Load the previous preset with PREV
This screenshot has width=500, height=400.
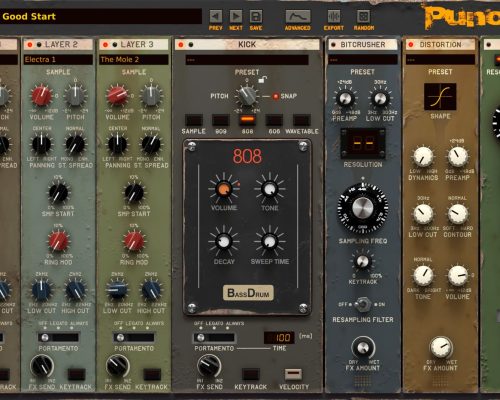coord(216,16)
